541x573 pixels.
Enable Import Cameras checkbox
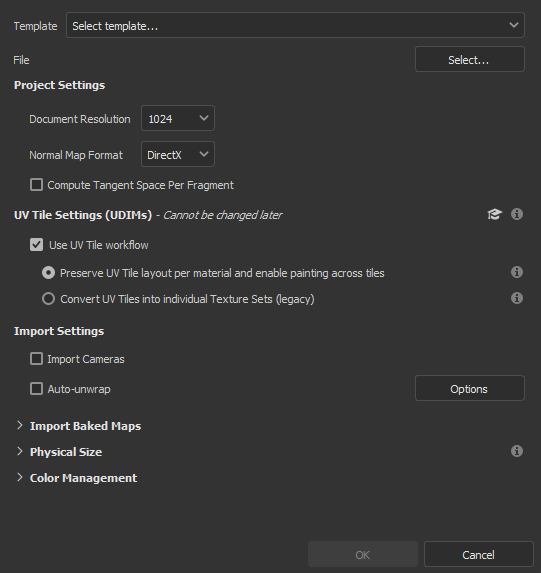coord(36,358)
